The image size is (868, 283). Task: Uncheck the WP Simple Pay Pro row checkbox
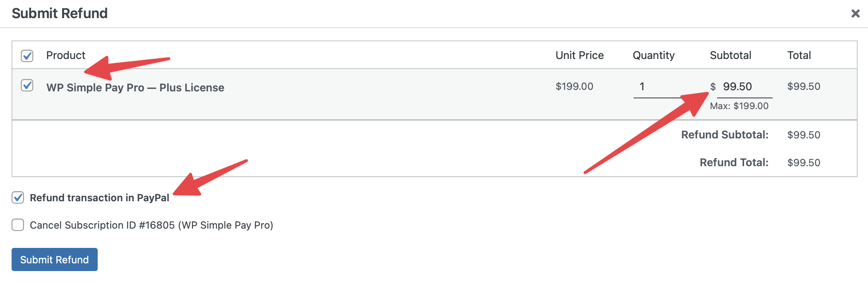coord(27,85)
